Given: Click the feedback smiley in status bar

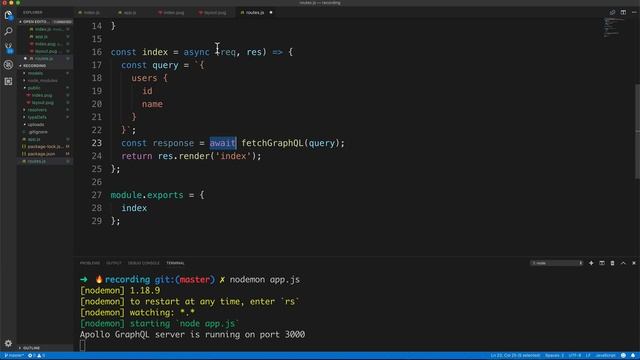Looking at the screenshot, I should pos(623,356).
